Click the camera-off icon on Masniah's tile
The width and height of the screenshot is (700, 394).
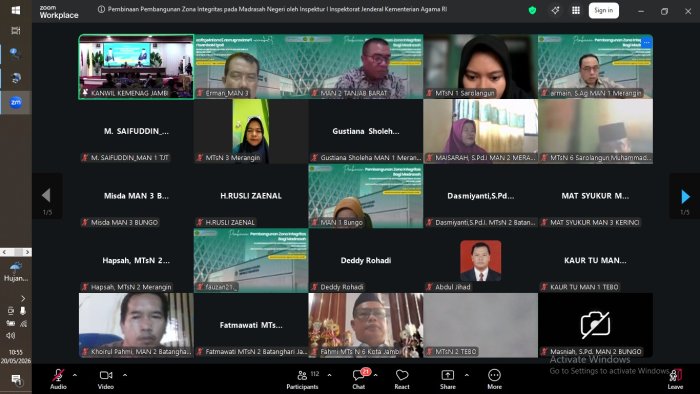tap(595, 324)
